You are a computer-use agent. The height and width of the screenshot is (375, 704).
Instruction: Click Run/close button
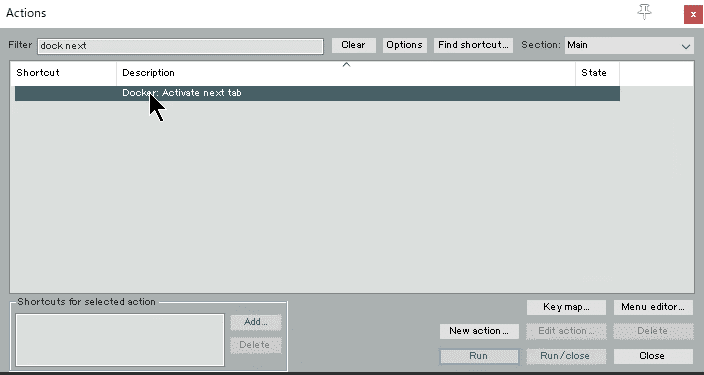566,356
